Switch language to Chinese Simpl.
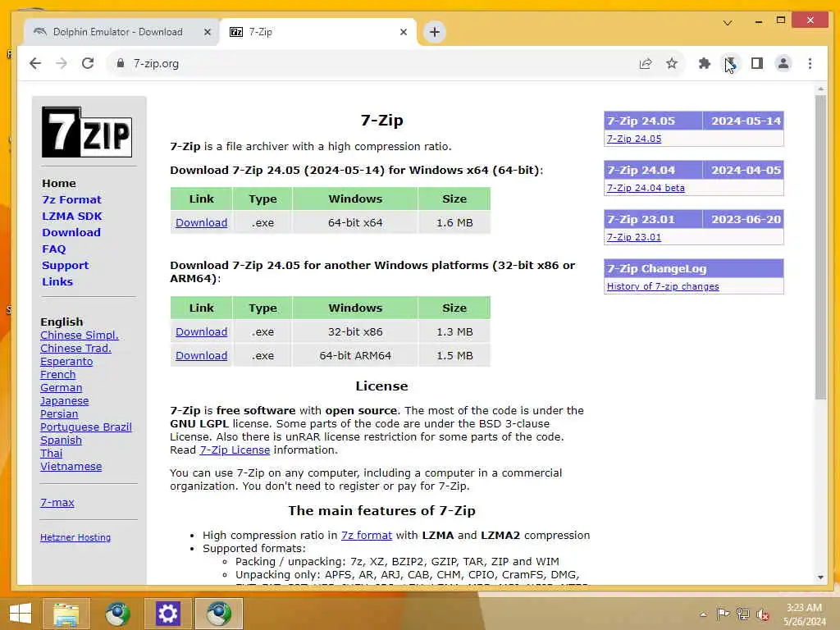 point(80,336)
